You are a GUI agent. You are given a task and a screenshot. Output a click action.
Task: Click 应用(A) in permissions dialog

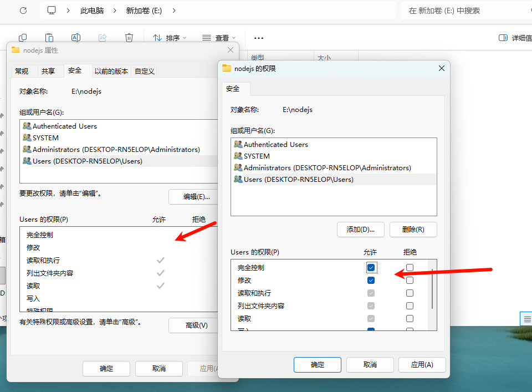422,365
